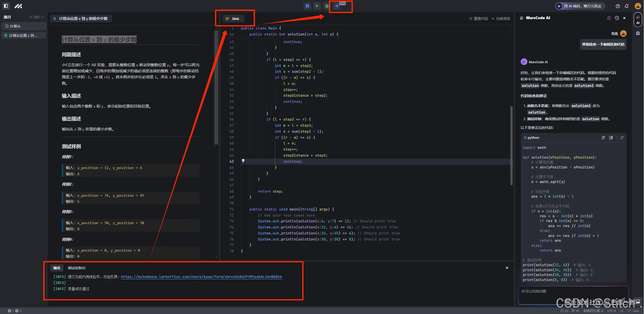Submit the solution with the Beta paper-plane icon
Screen dimensions: 644x314
(x=337, y=6)
